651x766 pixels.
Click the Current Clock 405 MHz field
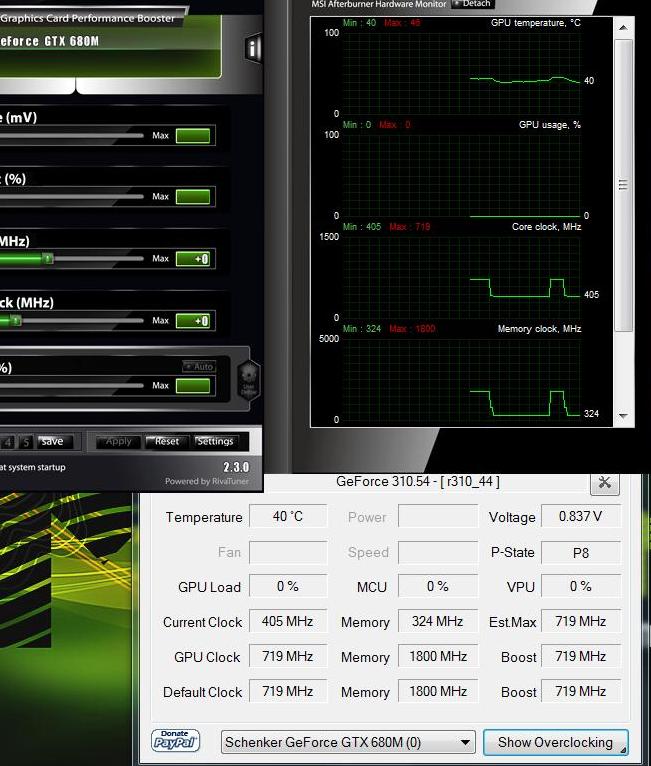288,621
